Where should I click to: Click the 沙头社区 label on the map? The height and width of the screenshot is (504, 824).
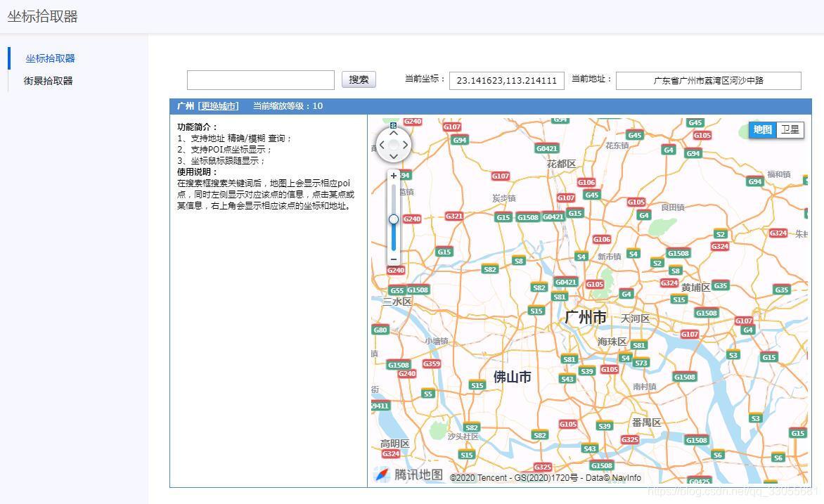463,437
